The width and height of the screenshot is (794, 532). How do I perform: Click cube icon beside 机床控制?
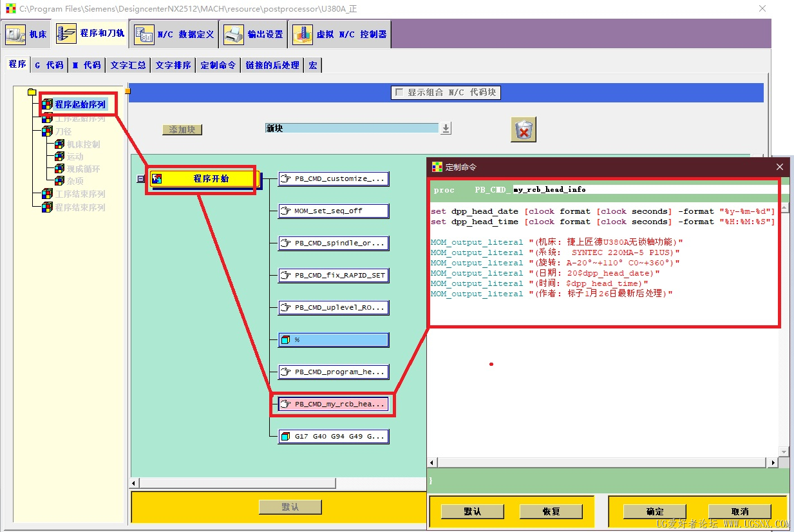point(60,144)
